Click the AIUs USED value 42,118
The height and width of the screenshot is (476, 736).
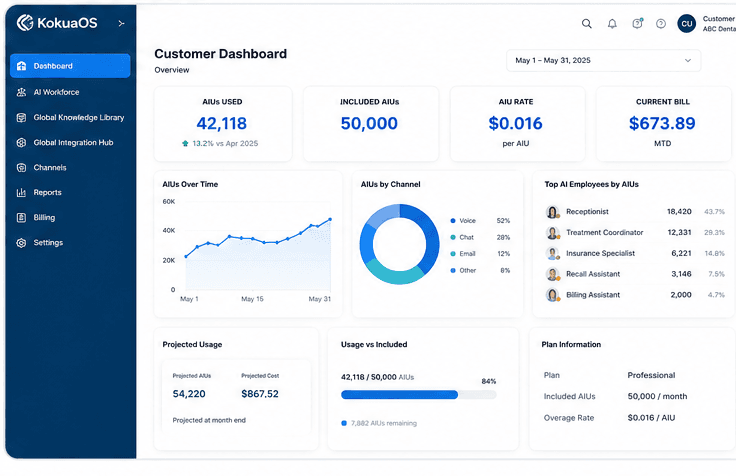click(222, 123)
